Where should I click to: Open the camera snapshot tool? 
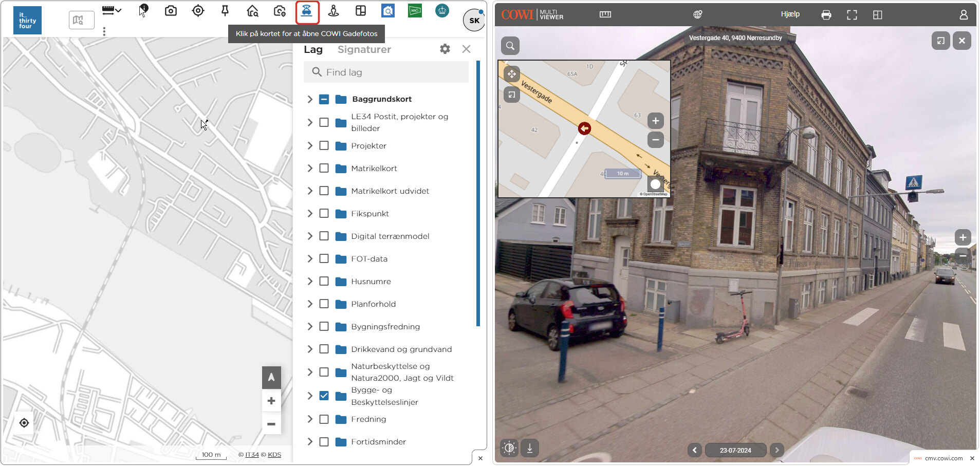(171, 11)
